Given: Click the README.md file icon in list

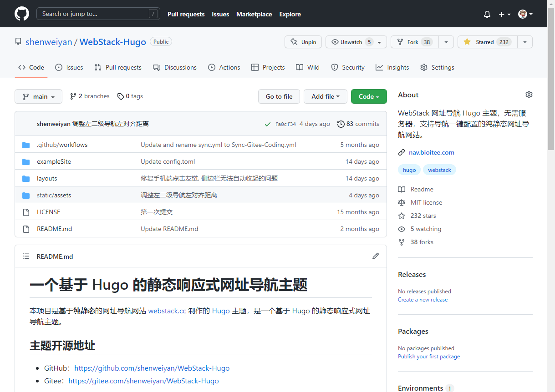Looking at the screenshot, I should [x=26, y=229].
